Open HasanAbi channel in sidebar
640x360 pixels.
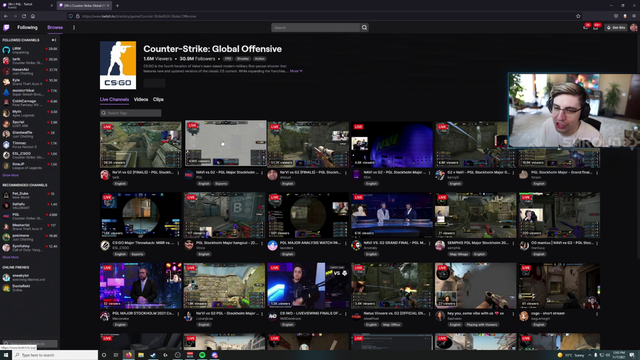(x=30, y=71)
